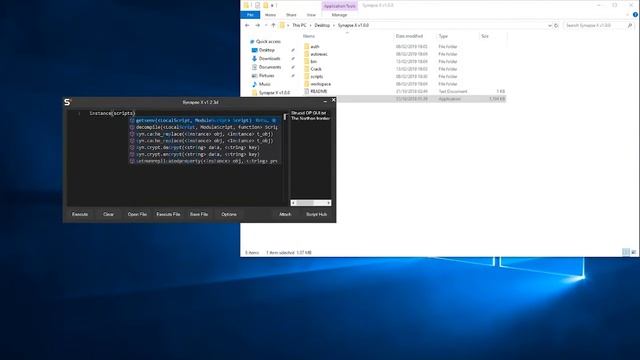The width and height of the screenshot is (640, 360).
Task: Click new folder icon in quick access toolbar
Action: click(266, 5)
